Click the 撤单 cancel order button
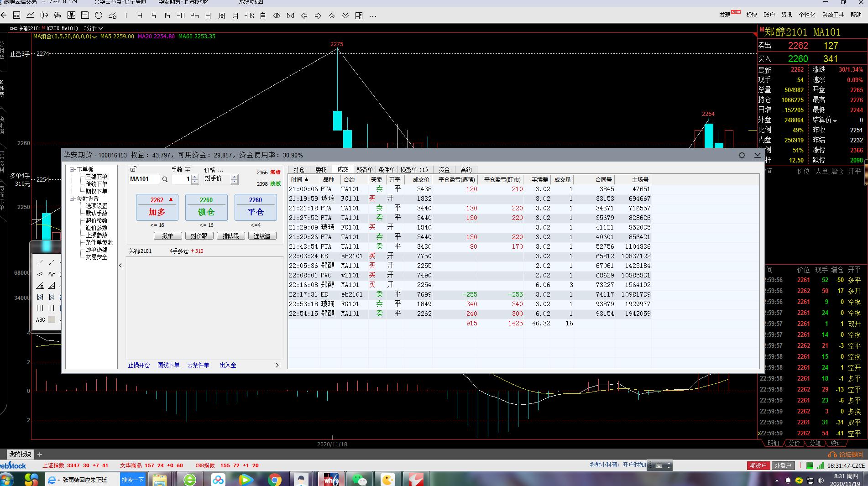868x486 pixels. [167, 236]
